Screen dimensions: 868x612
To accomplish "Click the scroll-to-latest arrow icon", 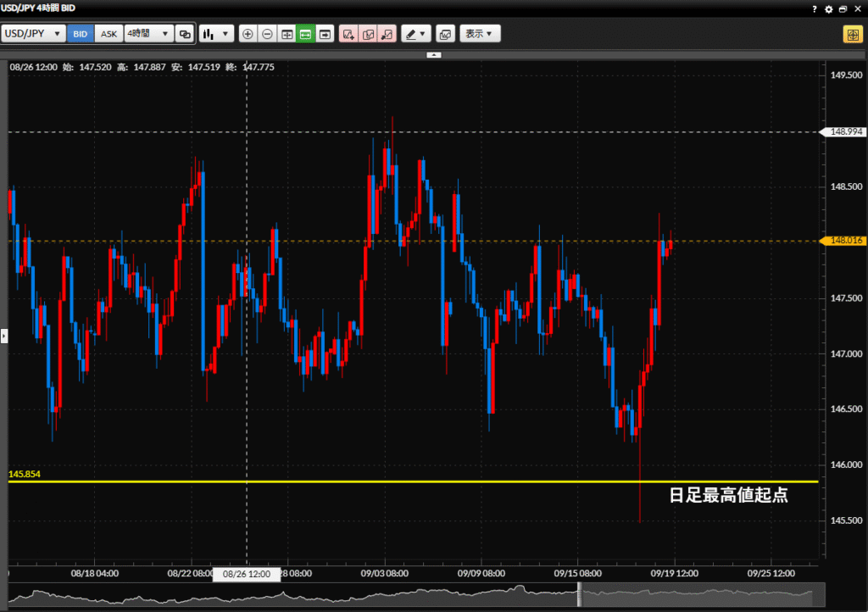I will pos(325,34).
